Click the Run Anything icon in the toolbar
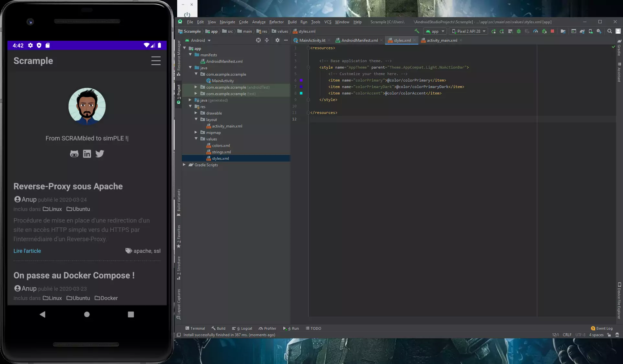The height and width of the screenshot is (364, 623). (x=574, y=31)
